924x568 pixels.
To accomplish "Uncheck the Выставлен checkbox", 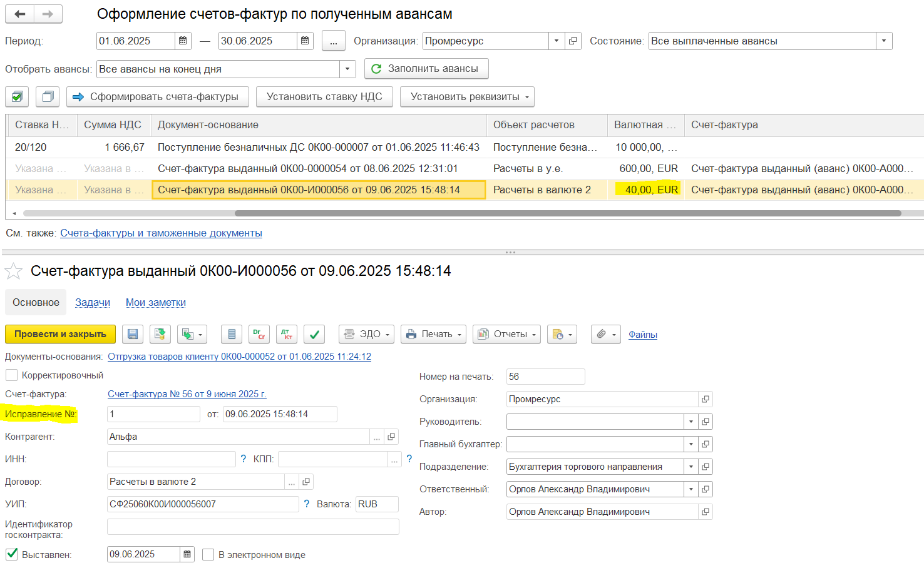I will point(12,554).
